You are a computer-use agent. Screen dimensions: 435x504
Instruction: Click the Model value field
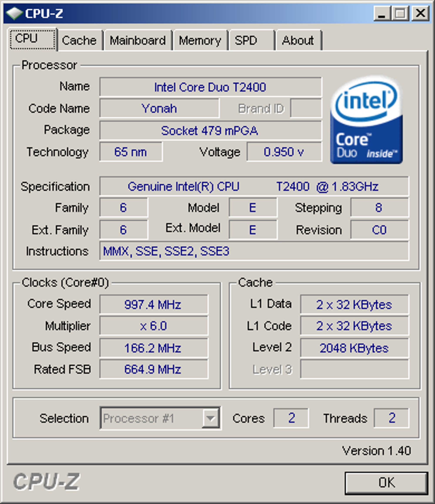[253, 207]
